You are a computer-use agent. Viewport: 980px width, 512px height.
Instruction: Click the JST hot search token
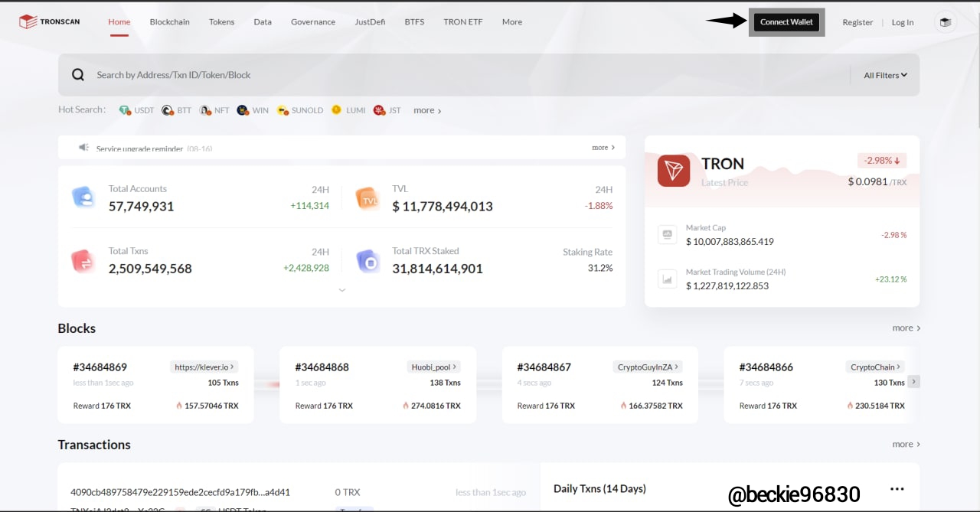[x=387, y=110]
